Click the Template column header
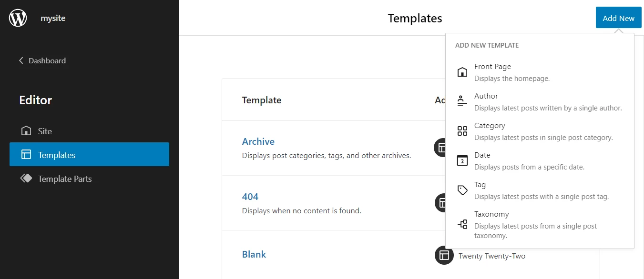The image size is (644, 279). pyautogui.click(x=262, y=100)
